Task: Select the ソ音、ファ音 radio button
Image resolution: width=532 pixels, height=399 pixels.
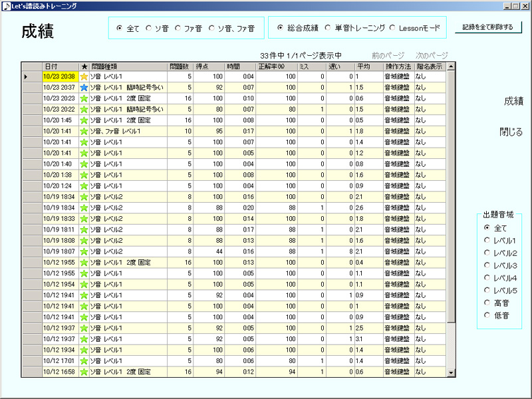Action: (x=211, y=28)
